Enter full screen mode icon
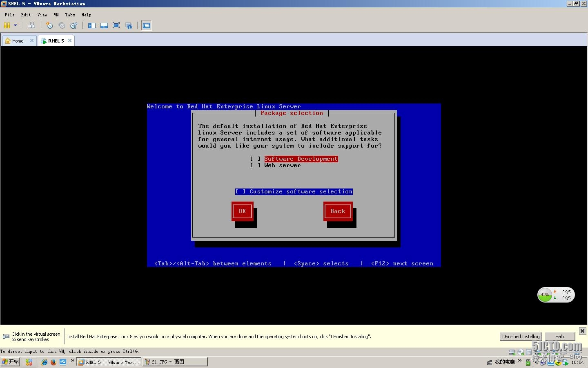The height and width of the screenshot is (368, 588). pos(116,25)
